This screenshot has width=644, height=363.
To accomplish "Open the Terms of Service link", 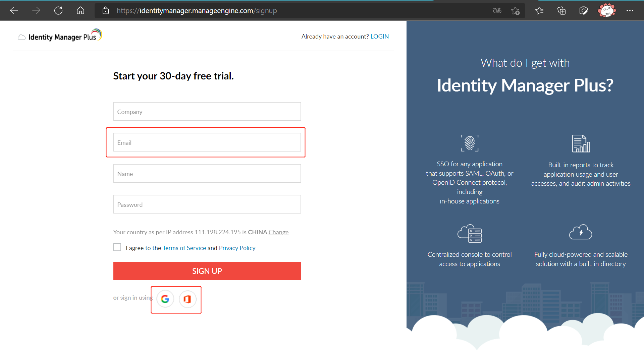I will [184, 248].
